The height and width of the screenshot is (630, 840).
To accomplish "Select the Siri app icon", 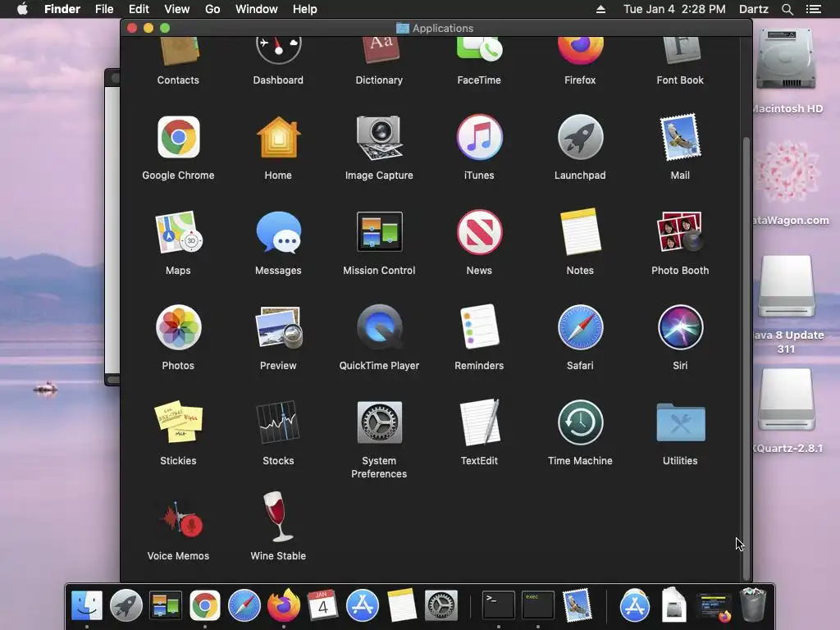I will click(x=680, y=327).
